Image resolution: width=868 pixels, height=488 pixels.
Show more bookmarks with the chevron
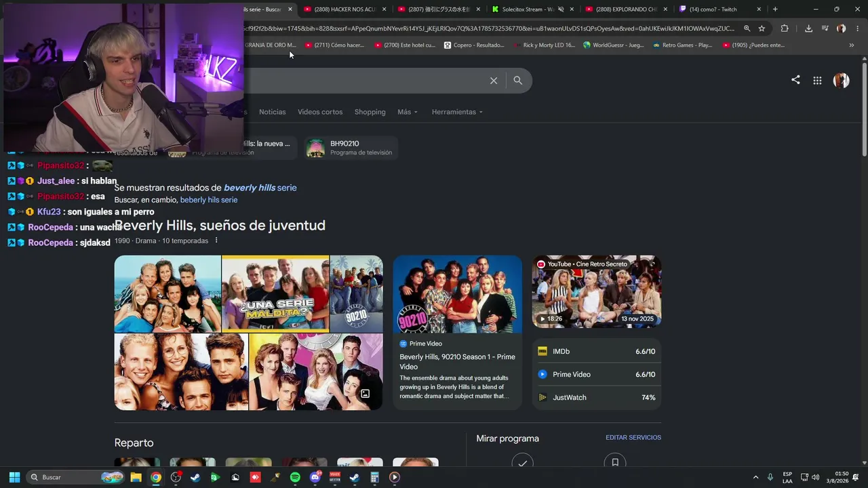click(x=851, y=45)
